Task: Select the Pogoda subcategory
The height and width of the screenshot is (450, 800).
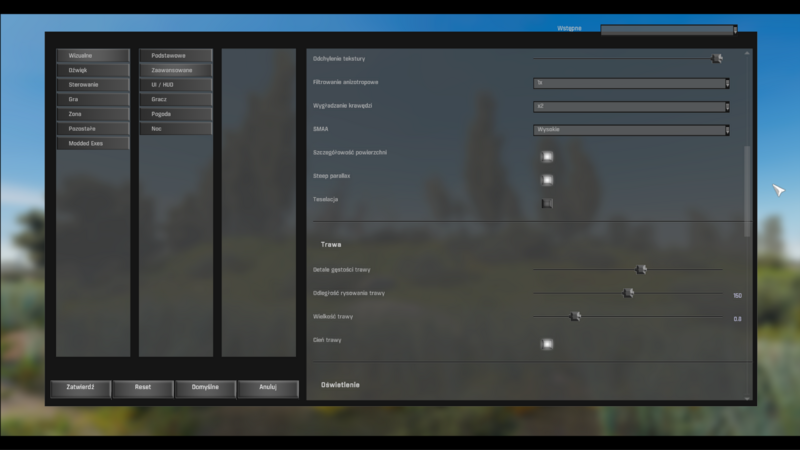Action: (176, 114)
